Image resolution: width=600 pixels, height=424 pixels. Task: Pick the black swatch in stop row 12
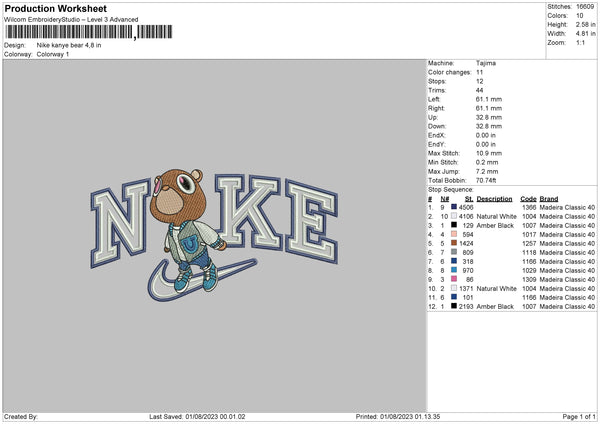coord(454,306)
